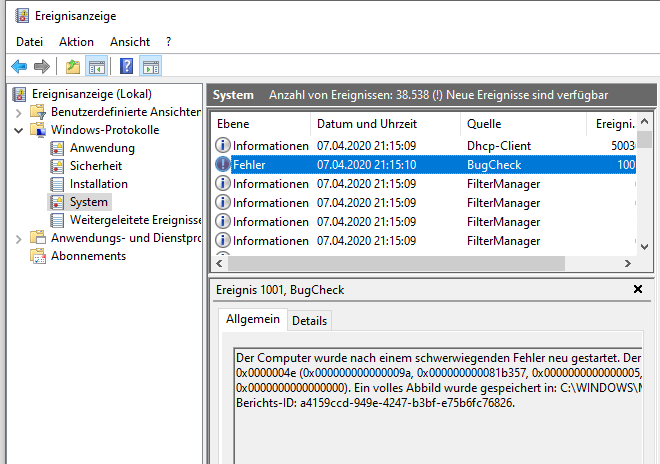Click the Windows-Protokolle folder icon
Screen dimensions: 660x464
(37, 130)
